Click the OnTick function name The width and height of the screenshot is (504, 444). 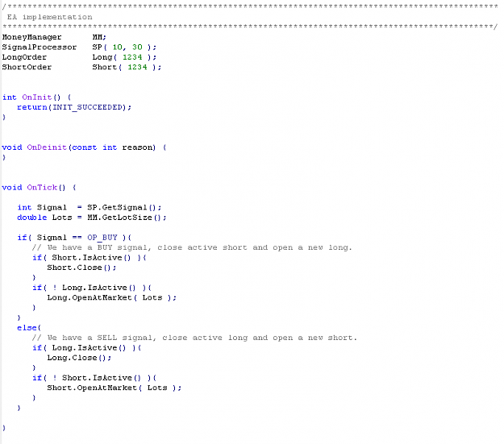coord(42,187)
